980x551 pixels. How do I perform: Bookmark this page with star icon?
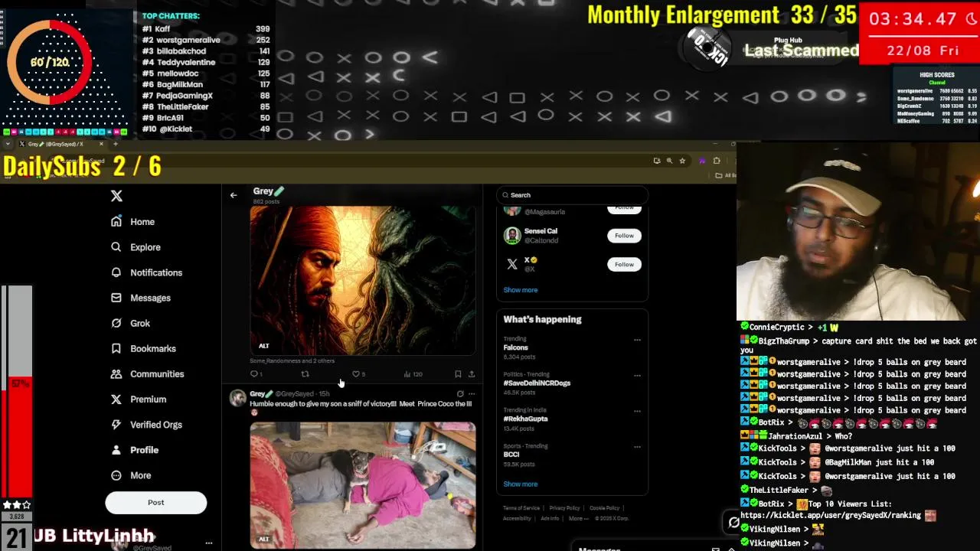tap(682, 161)
